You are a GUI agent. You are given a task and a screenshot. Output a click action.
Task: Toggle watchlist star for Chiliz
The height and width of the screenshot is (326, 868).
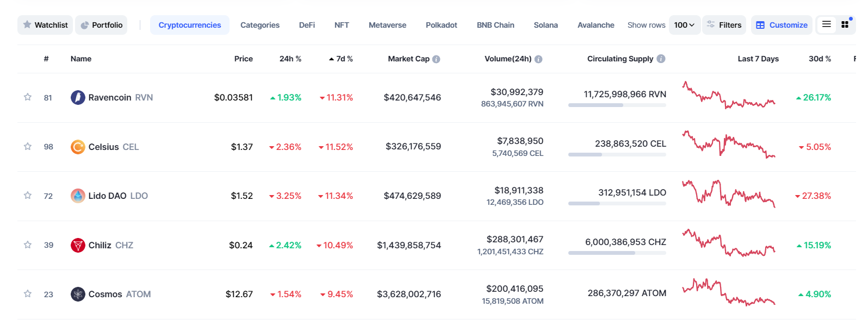point(28,244)
